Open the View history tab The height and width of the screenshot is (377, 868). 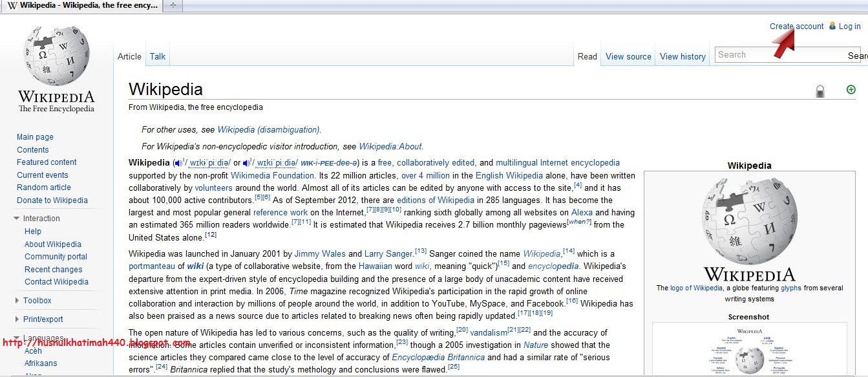tap(683, 57)
